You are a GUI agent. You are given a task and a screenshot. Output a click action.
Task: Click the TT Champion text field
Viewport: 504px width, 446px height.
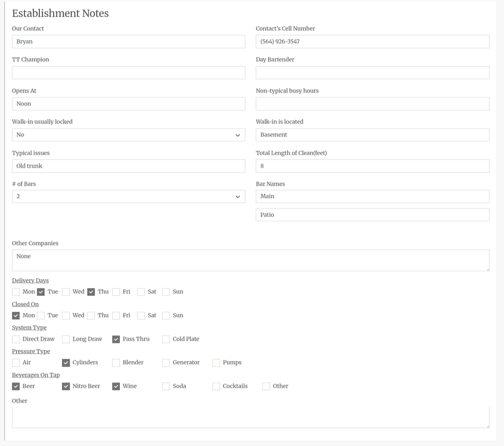(128, 73)
